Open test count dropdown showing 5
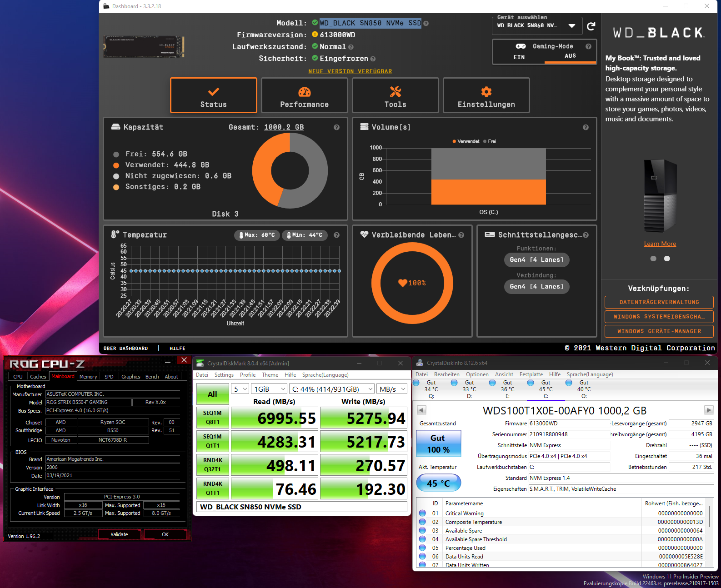721x588 pixels. click(x=240, y=389)
